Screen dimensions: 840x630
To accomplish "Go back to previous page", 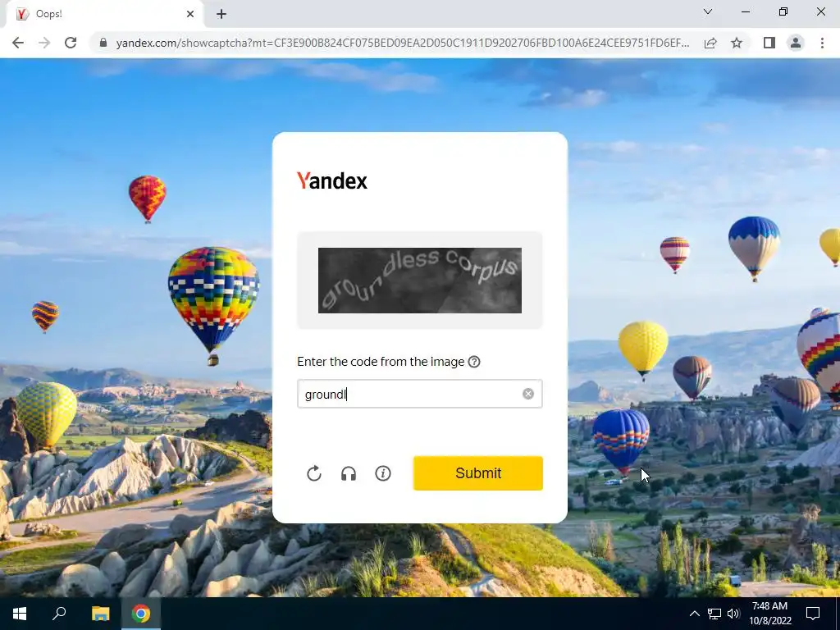I will tap(18, 43).
